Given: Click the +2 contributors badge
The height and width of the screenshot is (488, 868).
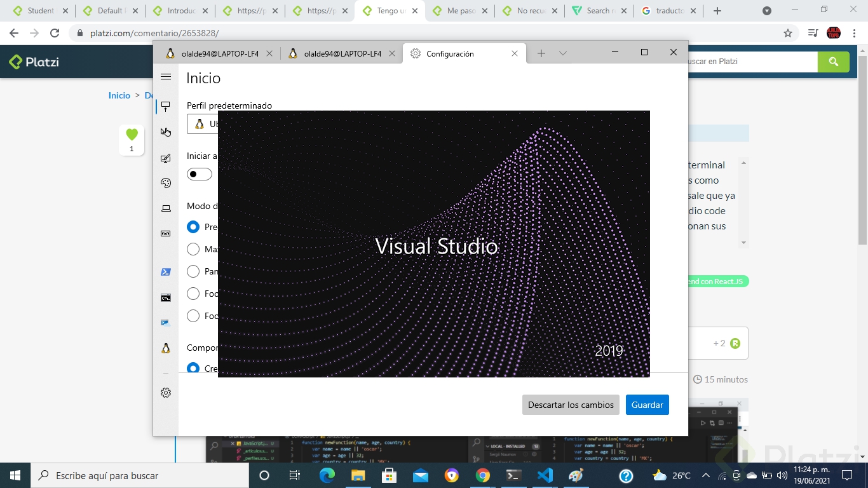Looking at the screenshot, I should [727, 343].
